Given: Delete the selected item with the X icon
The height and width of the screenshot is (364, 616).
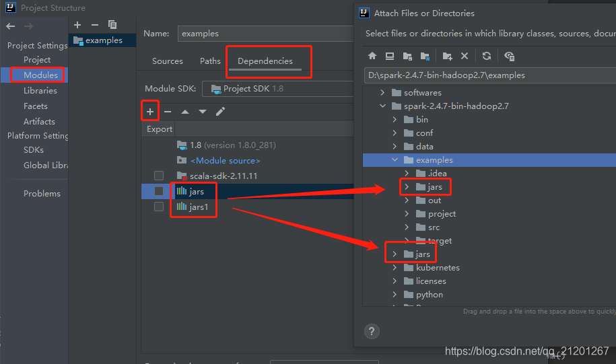Looking at the screenshot, I should pos(465,56).
